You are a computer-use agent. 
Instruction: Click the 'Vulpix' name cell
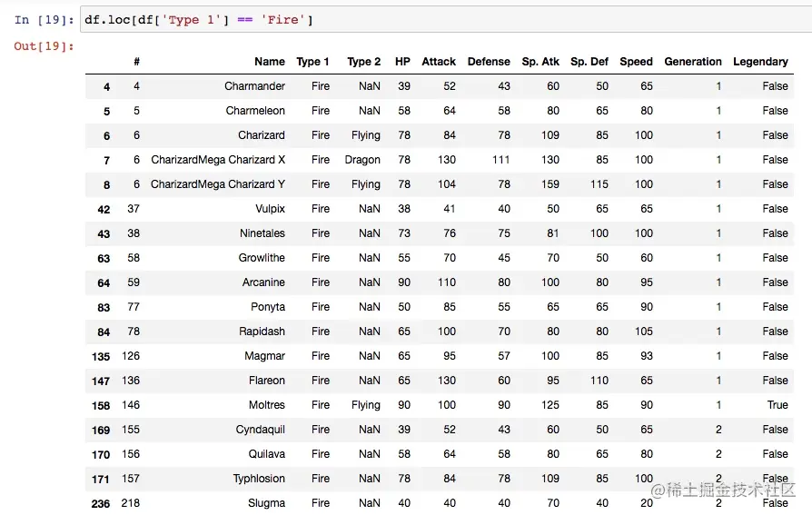click(270, 209)
